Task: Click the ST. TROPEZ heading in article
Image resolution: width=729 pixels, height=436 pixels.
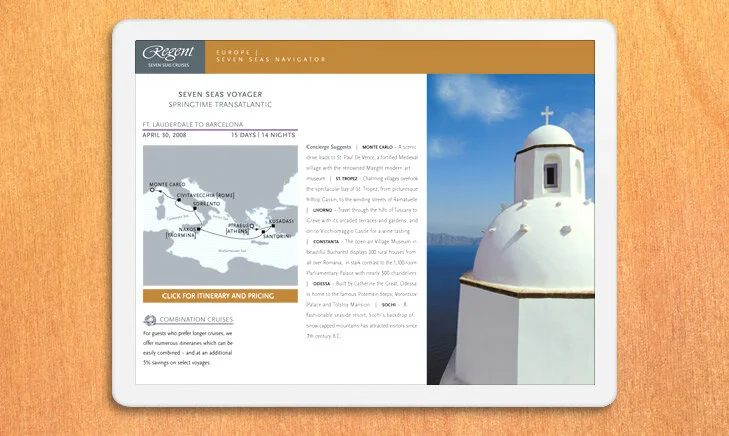Action: coord(346,178)
